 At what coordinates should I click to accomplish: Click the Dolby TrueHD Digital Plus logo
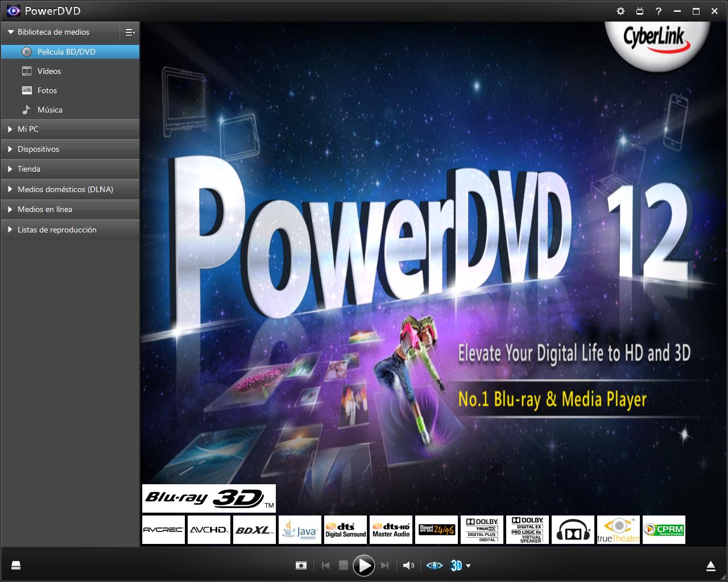coord(482,530)
